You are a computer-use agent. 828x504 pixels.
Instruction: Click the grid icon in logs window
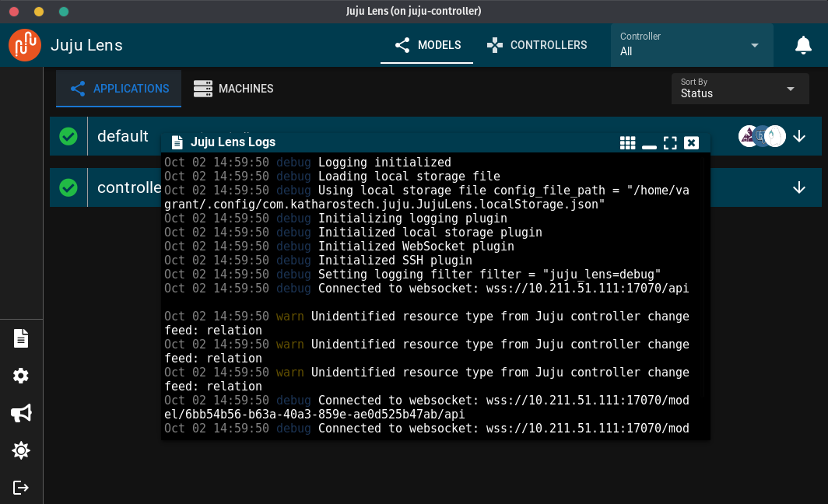[x=627, y=142]
